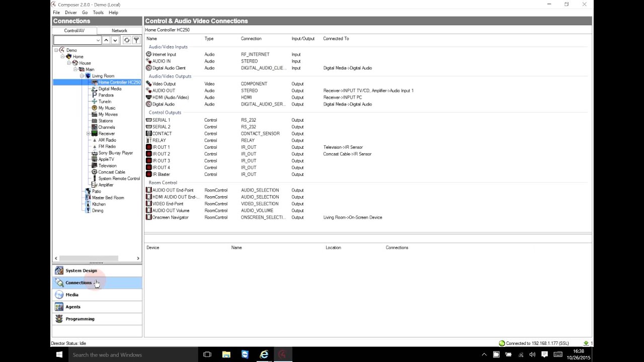
Task: Click the Comcast Cable device icon
Action: pyautogui.click(x=94, y=172)
